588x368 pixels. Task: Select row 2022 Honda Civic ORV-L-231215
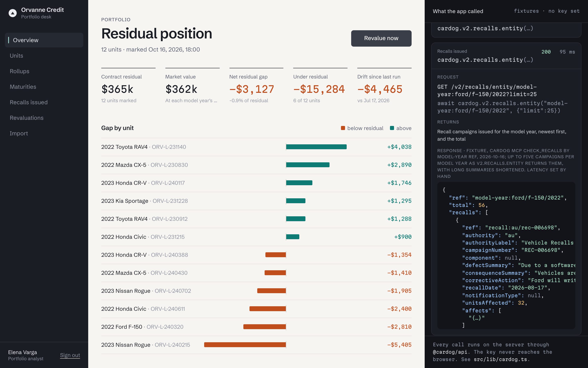[x=256, y=237]
